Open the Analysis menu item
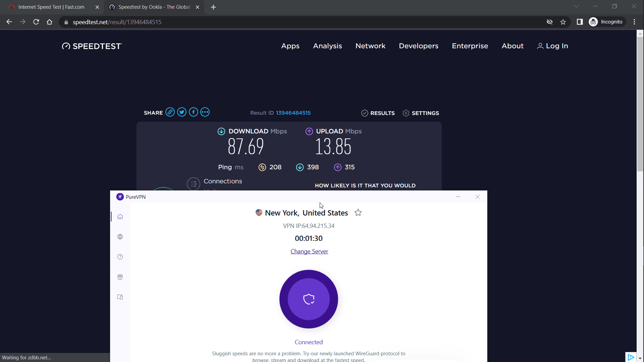 327,46
